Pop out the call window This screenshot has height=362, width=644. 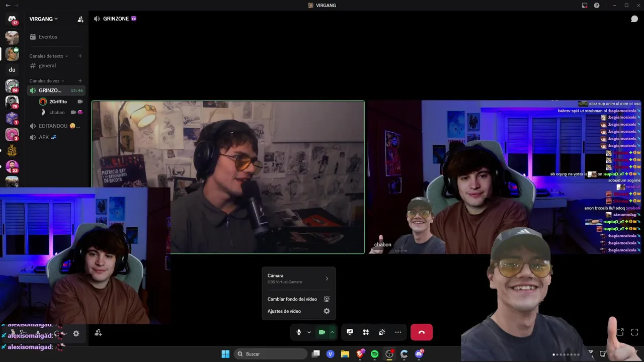620,332
